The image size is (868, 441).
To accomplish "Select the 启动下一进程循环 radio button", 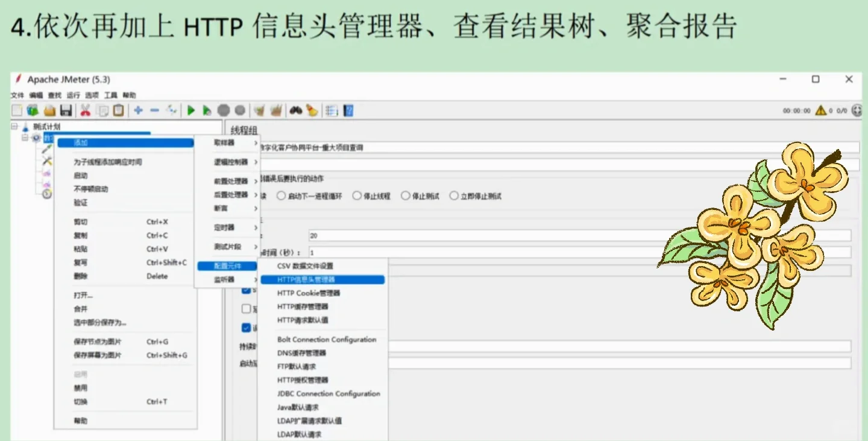I will (x=281, y=196).
